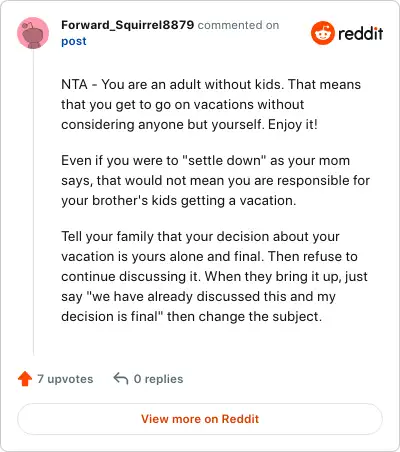The image size is (400, 452).
Task: Click the vertical comment thread line
Action: (x=33, y=202)
